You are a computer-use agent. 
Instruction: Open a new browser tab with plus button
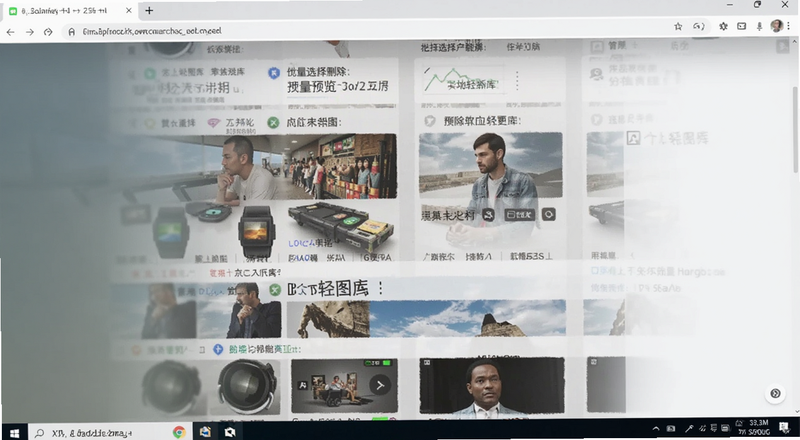(x=149, y=10)
